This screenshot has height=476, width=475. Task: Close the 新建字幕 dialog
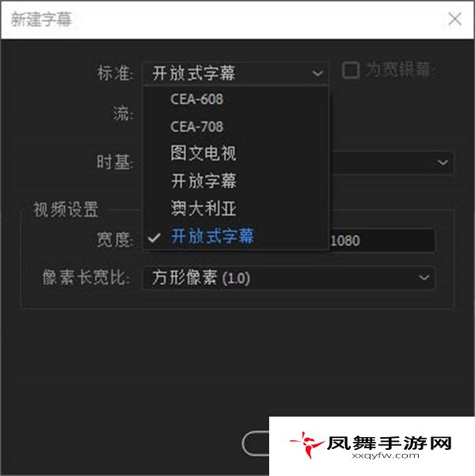click(454, 19)
